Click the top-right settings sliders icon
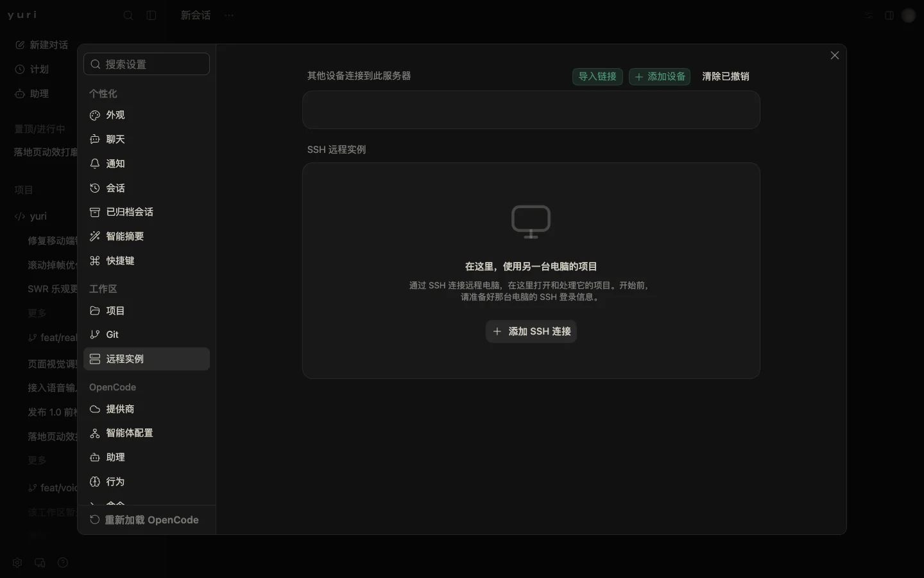This screenshot has width=924, height=578. (x=869, y=15)
